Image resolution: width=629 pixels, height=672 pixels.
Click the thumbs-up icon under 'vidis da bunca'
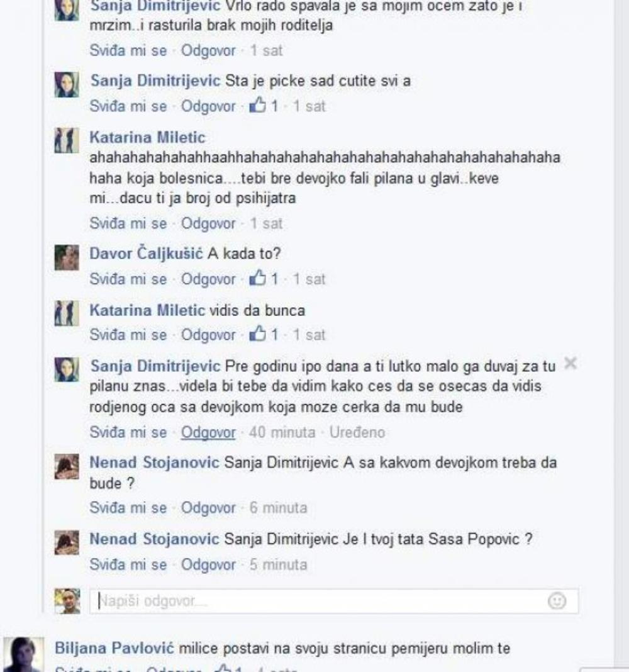[257, 334]
